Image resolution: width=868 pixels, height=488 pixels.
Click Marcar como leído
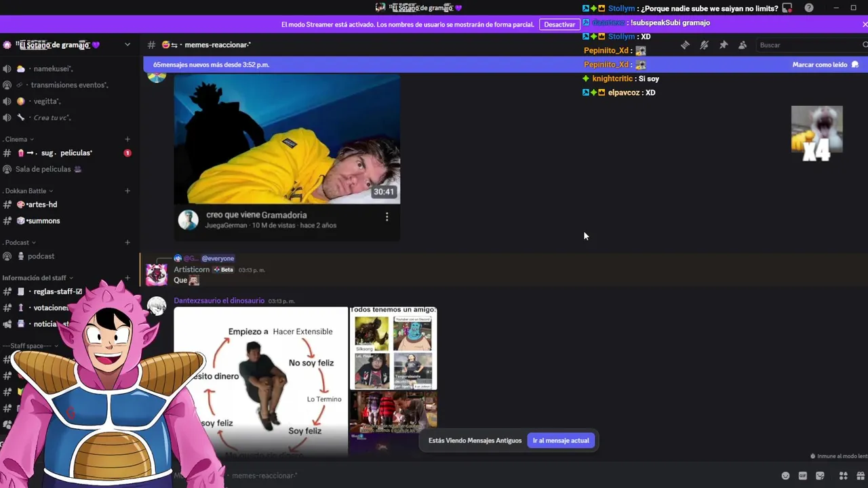(825, 64)
